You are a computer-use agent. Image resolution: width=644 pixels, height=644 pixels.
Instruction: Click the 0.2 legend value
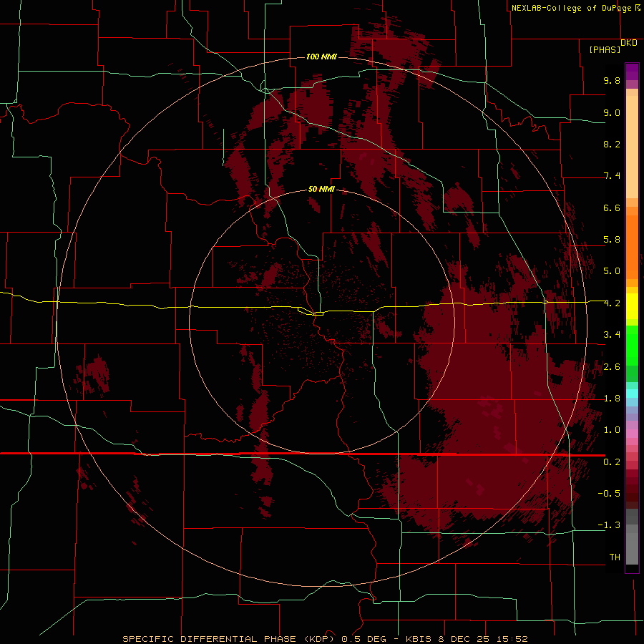612,462
